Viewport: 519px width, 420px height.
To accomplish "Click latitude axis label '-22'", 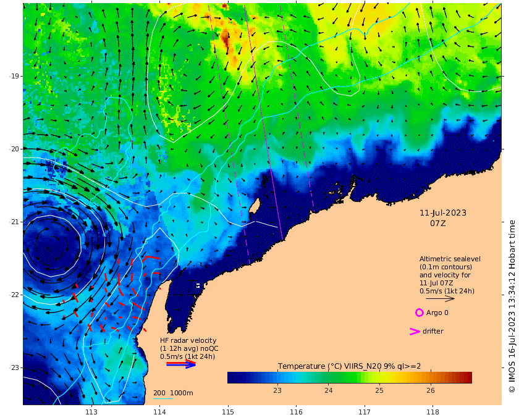I will tap(14, 295).
